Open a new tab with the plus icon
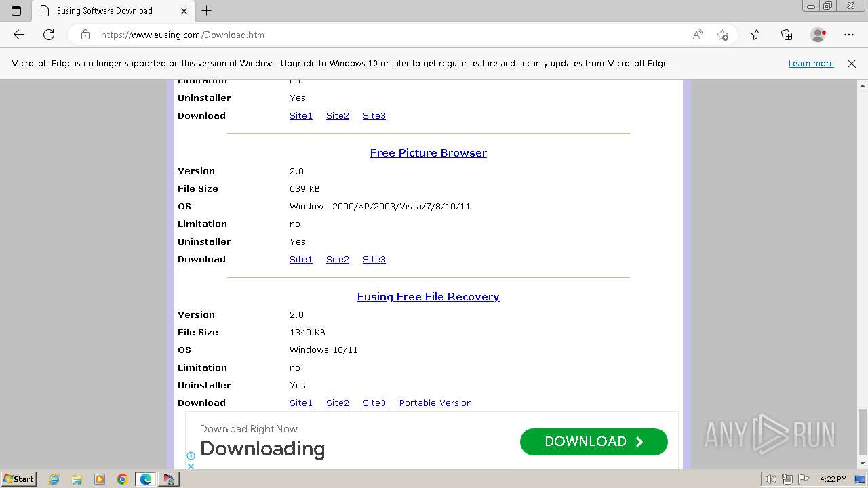This screenshot has width=868, height=488. click(207, 11)
